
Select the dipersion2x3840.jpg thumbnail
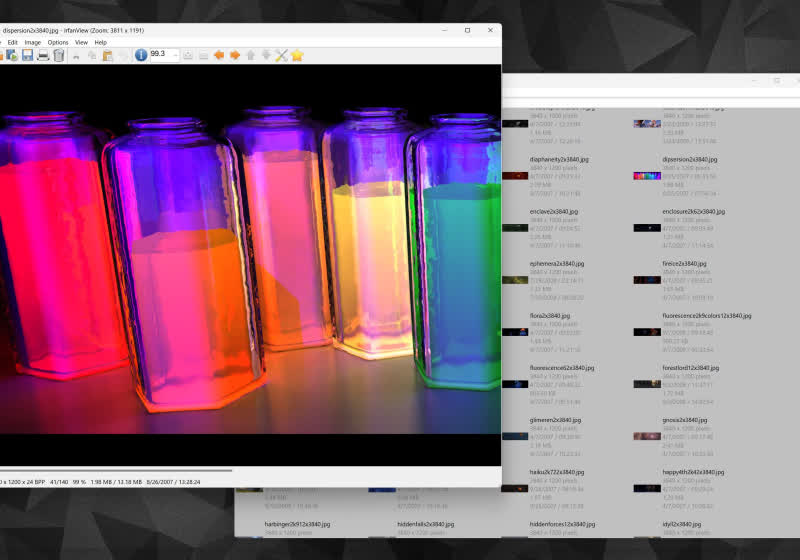pyautogui.click(x=647, y=176)
